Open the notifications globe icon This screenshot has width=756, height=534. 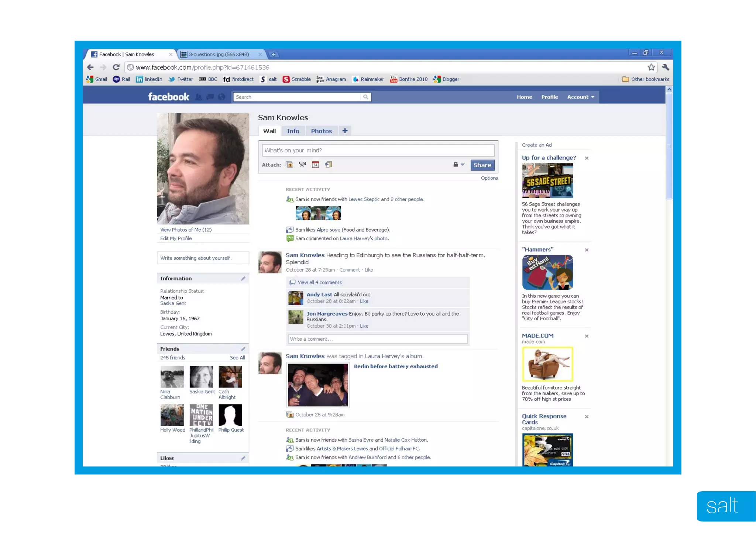(221, 97)
